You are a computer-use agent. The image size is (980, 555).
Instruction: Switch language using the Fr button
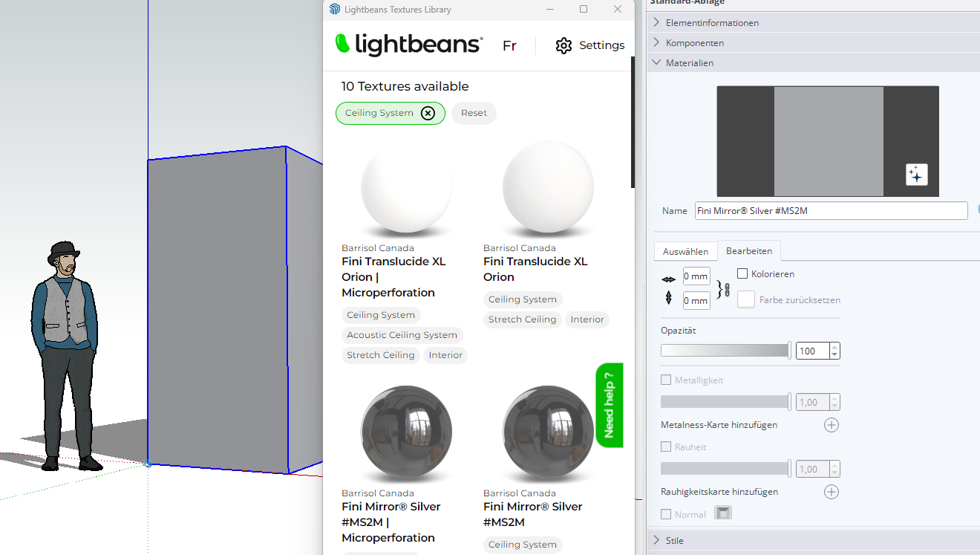tap(509, 46)
